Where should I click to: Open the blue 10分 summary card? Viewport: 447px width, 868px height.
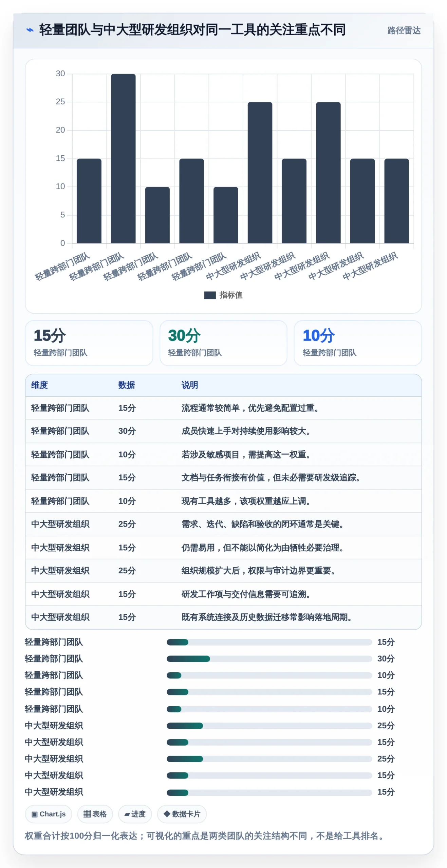pos(358,343)
